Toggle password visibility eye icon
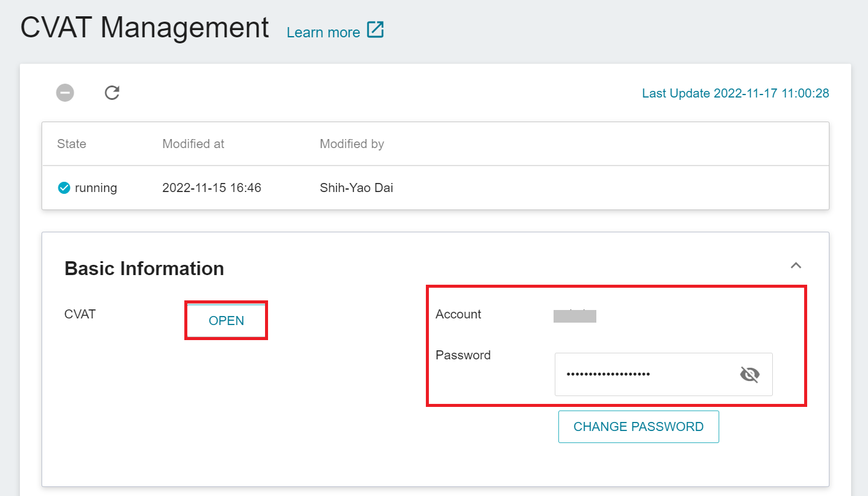This screenshot has width=868, height=496. [x=749, y=374]
